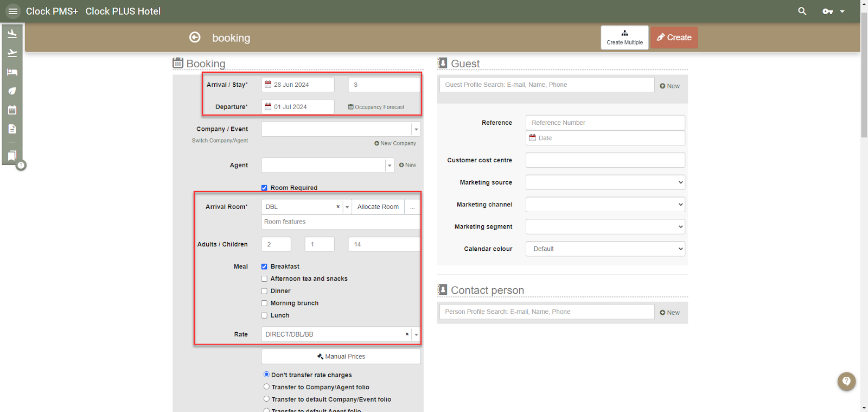The width and height of the screenshot is (868, 412).
Task: Open the hamburger navigation menu
Action: [13, 11]
